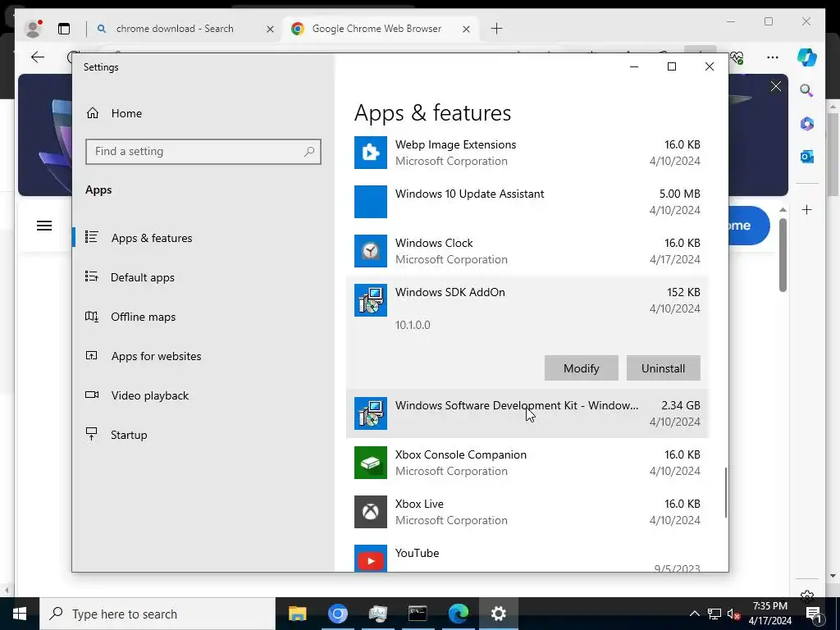Select Windows 10 Update Assistant name

tap(469, 194)
